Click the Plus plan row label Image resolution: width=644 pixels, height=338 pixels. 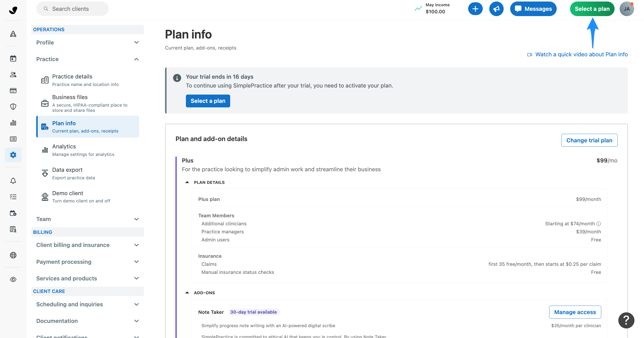209,199
